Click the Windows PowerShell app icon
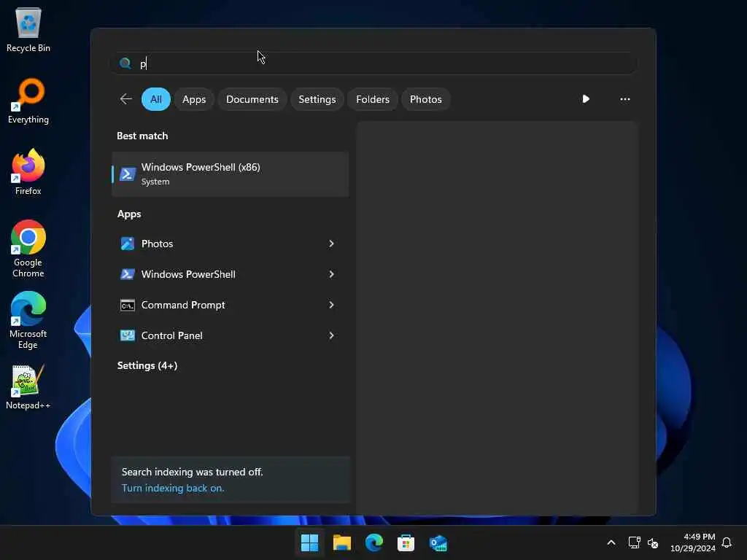The width and height of the screenshot is (747, 560). (128, 274)
